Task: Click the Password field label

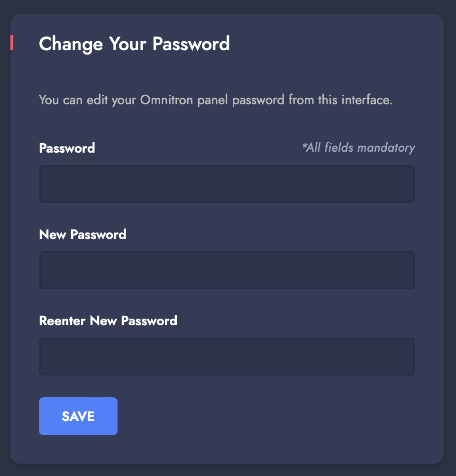Action: pos(67,148)
